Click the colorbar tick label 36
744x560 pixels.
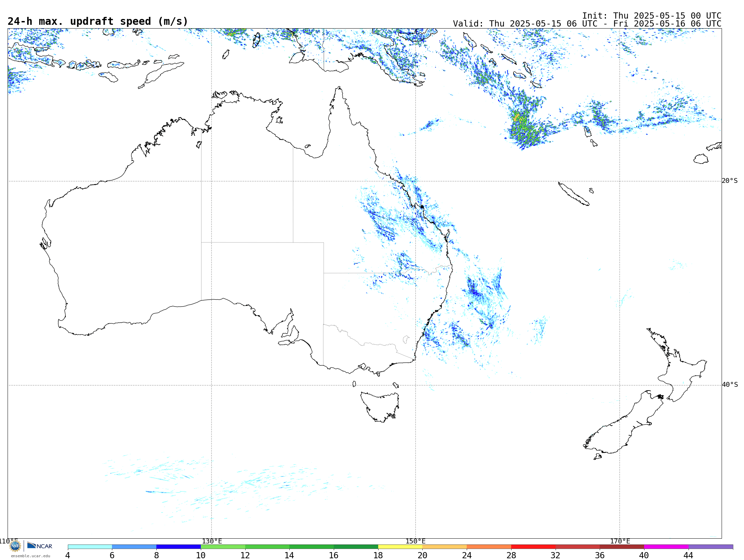[x=600, y=555]
